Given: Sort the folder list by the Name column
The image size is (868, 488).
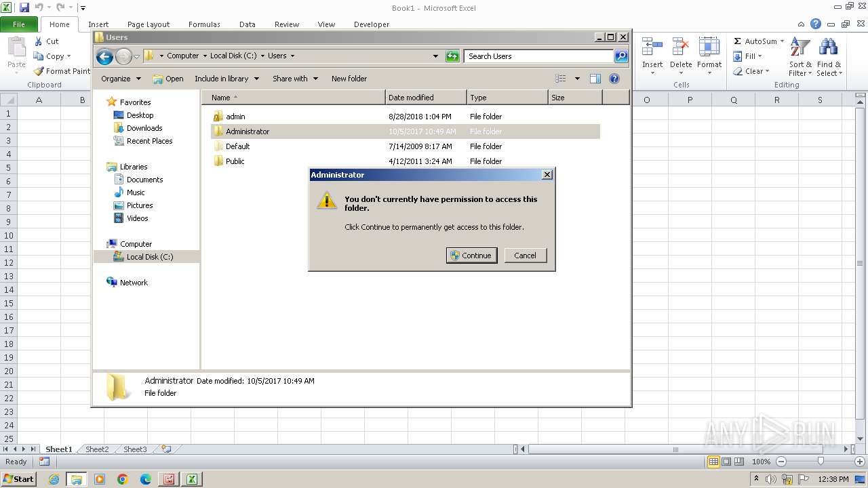Looking at the screenshot, I should click(294, 98).
